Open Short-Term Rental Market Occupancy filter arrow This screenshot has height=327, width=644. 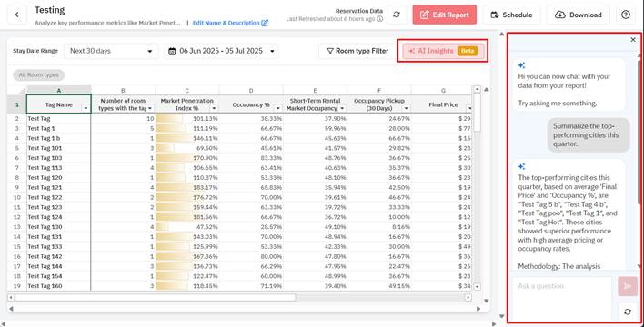[342, 108]
